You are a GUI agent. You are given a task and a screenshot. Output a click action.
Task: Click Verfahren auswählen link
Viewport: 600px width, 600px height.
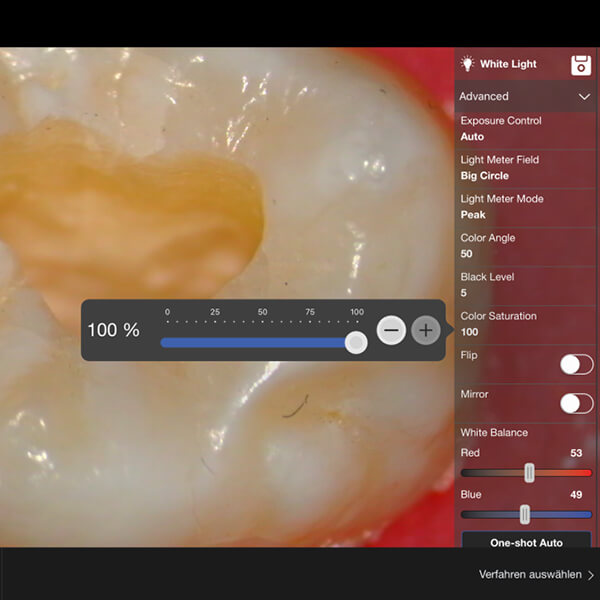[530, 574]
